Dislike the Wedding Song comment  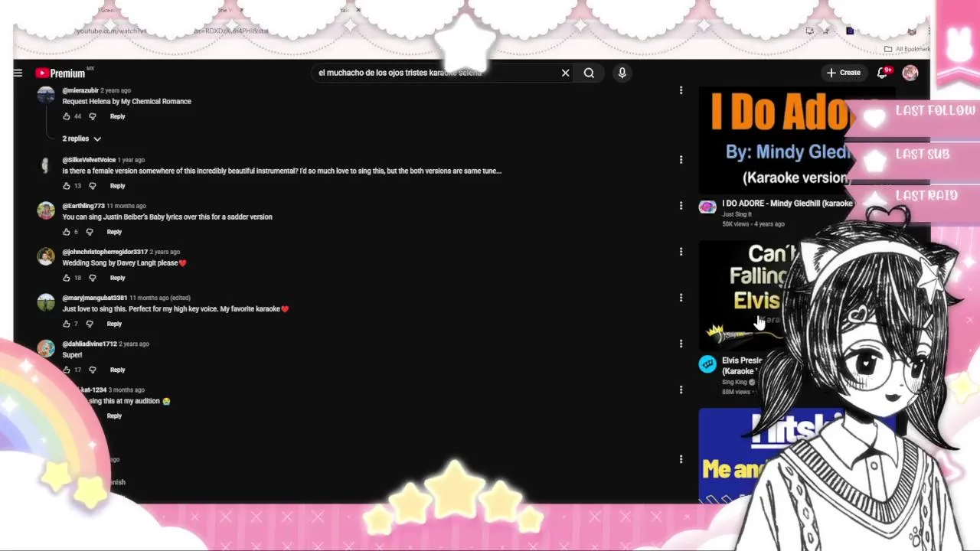tap(93, 278)
